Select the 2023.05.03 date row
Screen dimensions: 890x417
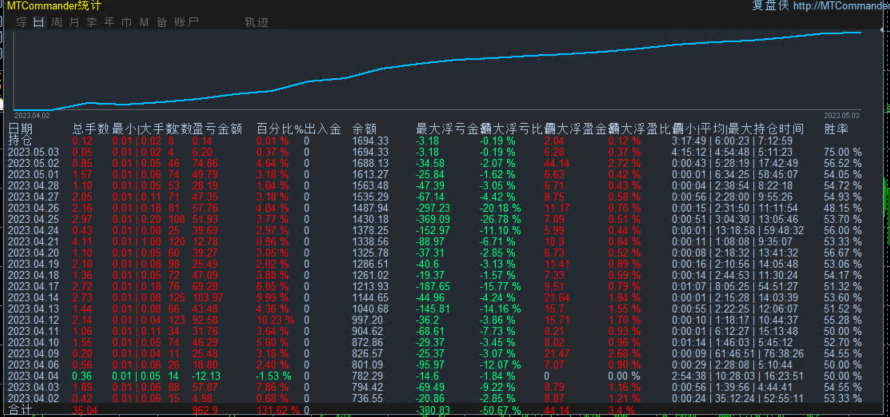[436, 151]
